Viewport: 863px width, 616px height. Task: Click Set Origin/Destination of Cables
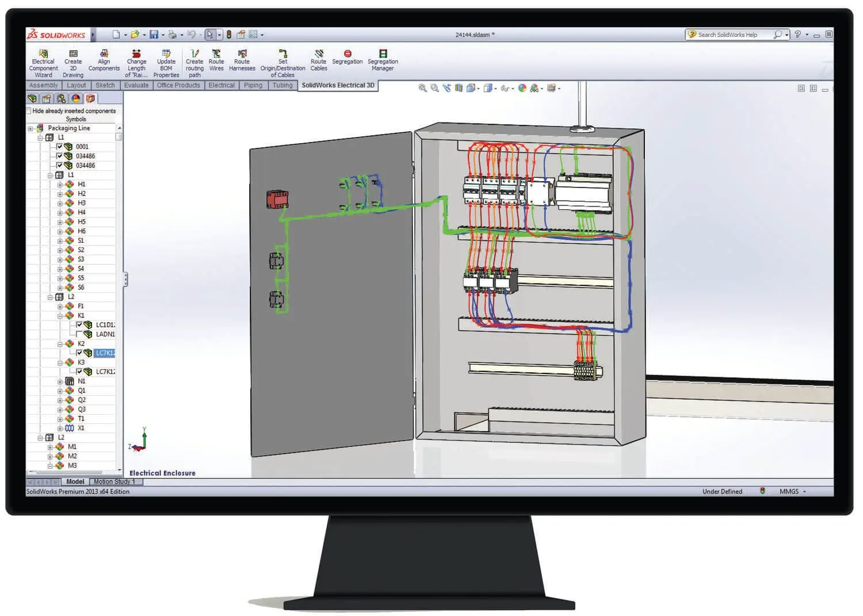282,63
